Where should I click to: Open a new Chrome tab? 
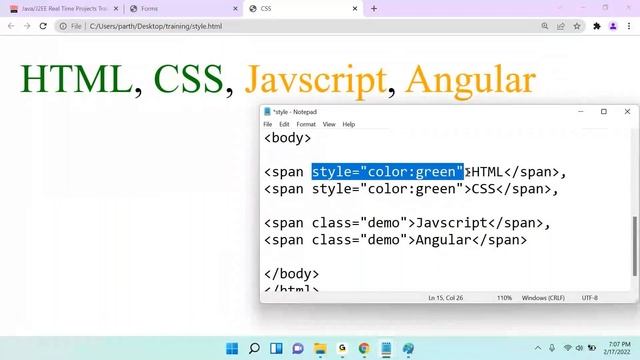pyautogui.click(x=374, y=9)
